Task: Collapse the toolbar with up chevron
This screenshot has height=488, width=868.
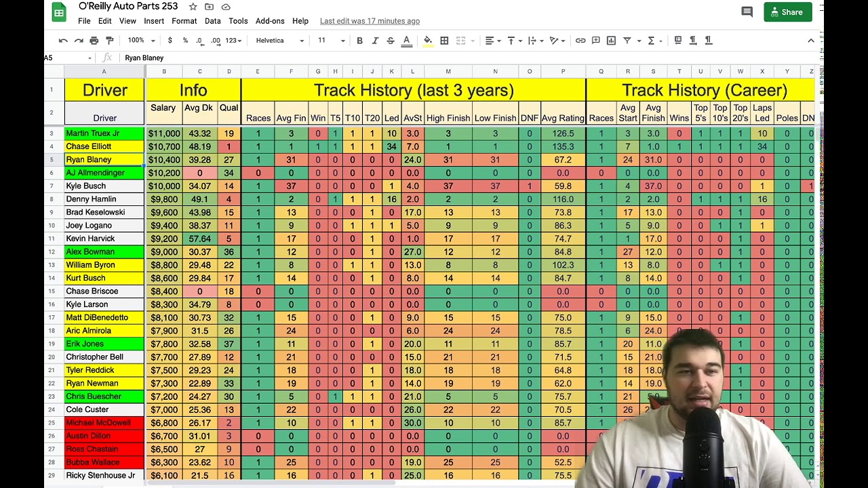Action: point(810,41)
